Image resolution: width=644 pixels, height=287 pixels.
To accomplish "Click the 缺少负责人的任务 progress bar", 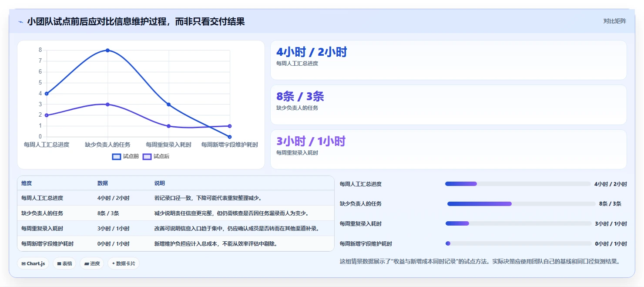I will pos(521,204).
